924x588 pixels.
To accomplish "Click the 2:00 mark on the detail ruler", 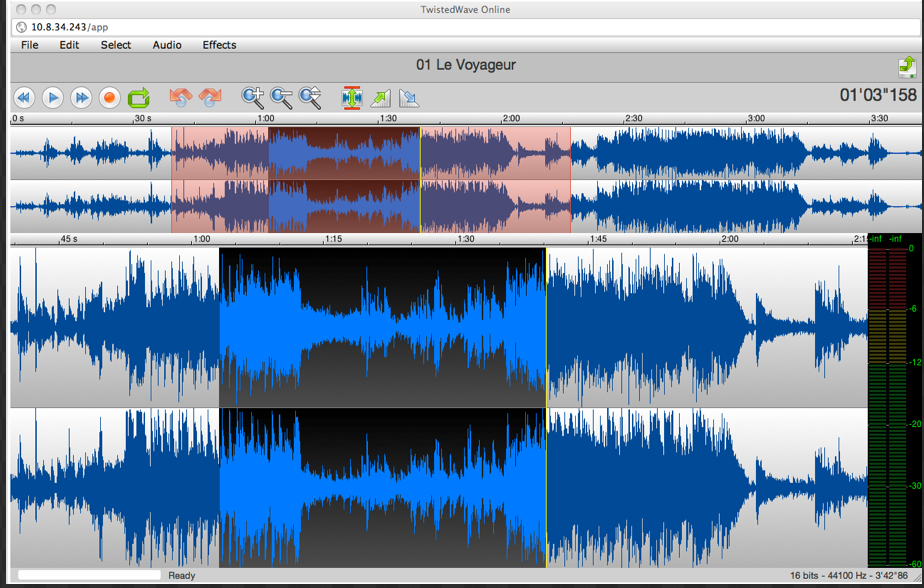I will click(x=730, y=239).
